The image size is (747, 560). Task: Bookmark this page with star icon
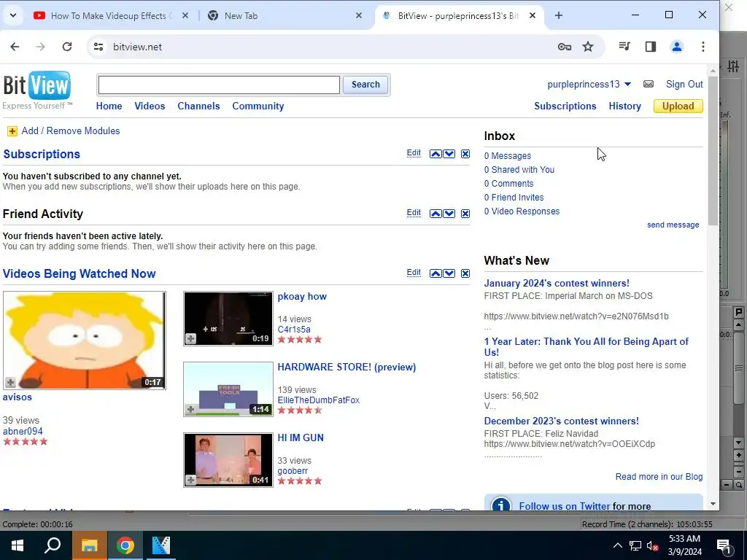tap(588, 47)
